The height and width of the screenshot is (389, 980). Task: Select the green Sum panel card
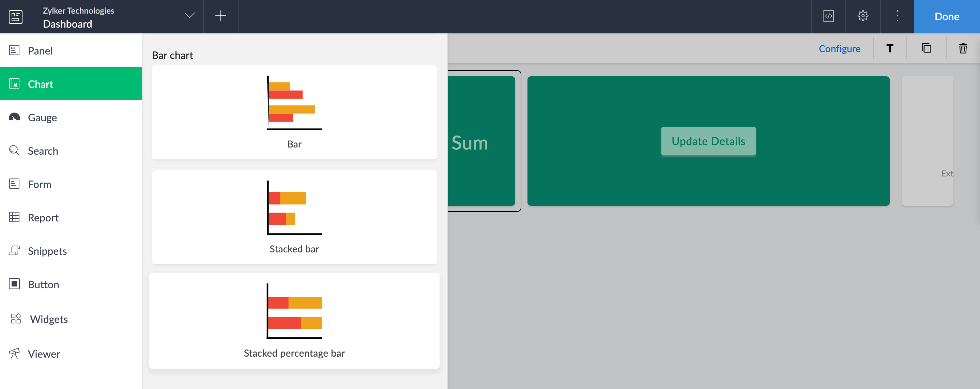tap(481, 141)
